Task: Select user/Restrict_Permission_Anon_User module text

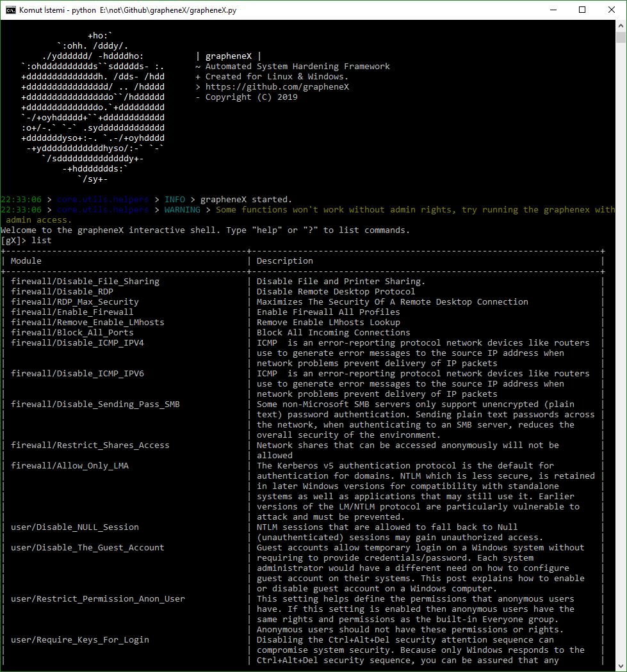Action: tap(98, 598)
